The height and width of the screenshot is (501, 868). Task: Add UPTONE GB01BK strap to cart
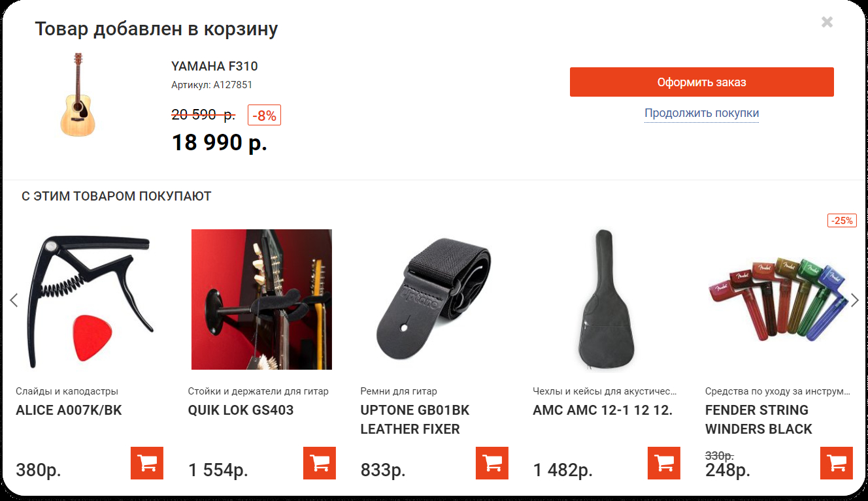(x=492, y=463)
